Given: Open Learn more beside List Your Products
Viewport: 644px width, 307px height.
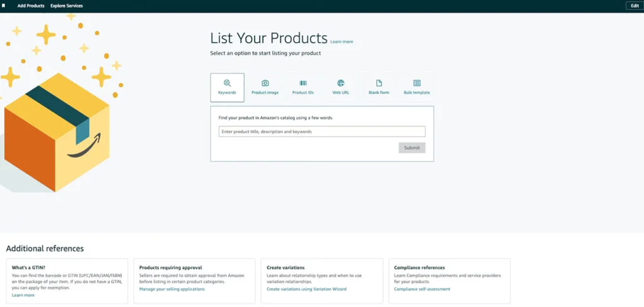Looking at the screenshot, I should 341,42.
